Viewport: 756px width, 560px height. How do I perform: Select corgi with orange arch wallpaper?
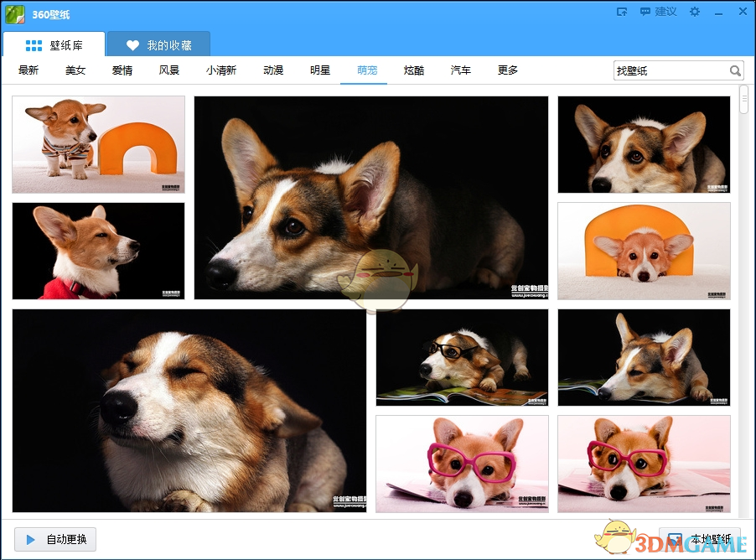(98, 144)
